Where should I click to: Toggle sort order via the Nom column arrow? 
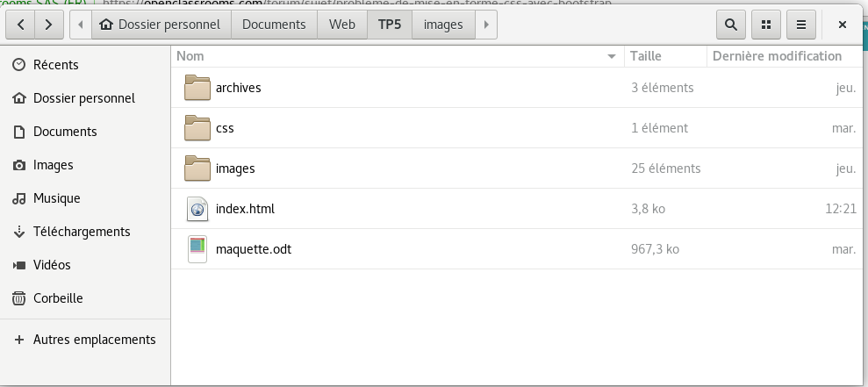[x=612, y=56]
